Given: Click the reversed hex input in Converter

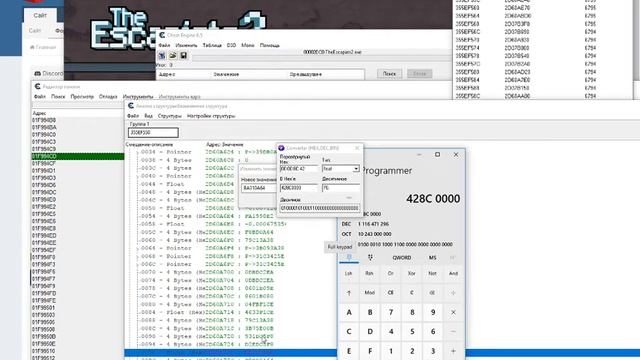Looking at the screenshot, I should [x=299, y=169].
